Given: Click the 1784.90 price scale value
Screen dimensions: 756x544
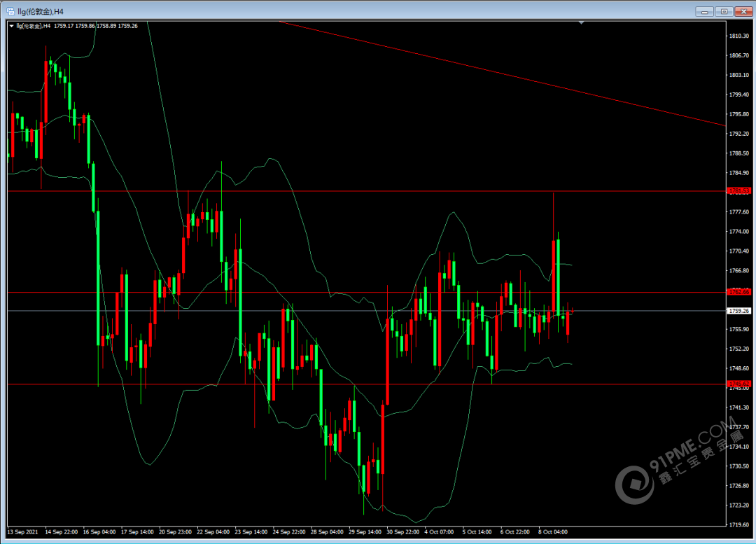Looking at the screenshot, I should pyautogui.click(x=739, y=173).
